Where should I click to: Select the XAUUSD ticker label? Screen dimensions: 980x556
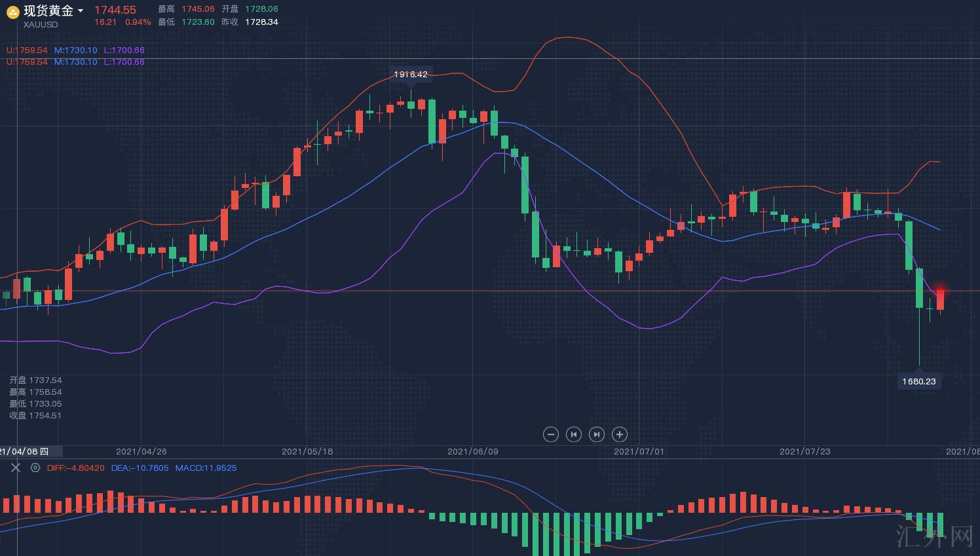[x=41, y=25]
